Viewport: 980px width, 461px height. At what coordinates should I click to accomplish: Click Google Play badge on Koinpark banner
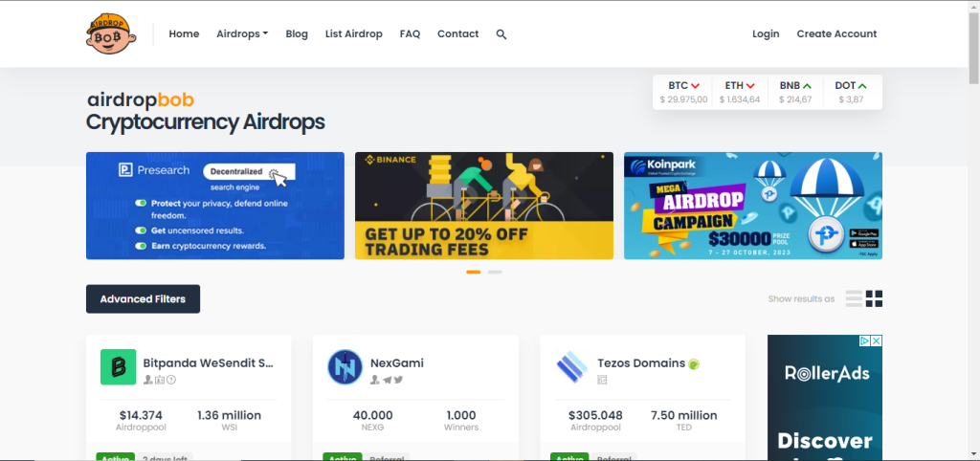pyautogui.click(x=864, y=233)
